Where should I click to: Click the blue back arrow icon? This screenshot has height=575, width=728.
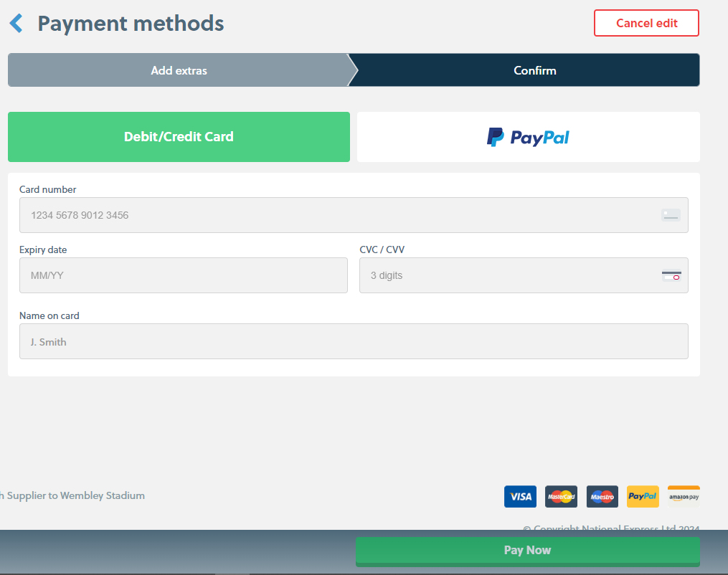pyautogui.click(x=16, y=24)
